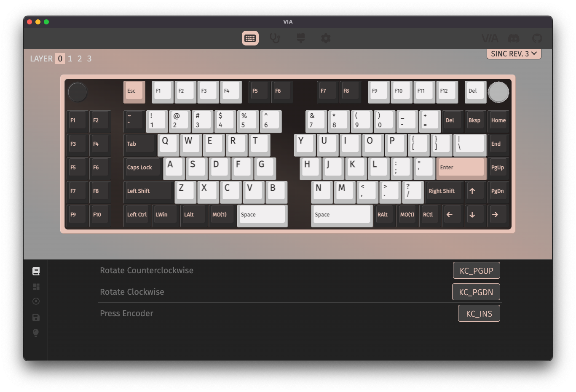Open the Macros circle icon in sidebar

point(36,301)
